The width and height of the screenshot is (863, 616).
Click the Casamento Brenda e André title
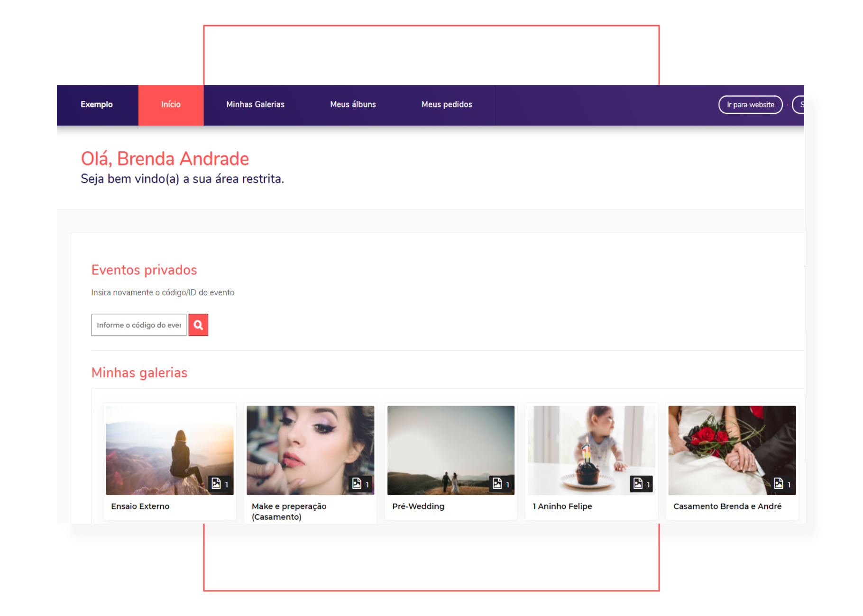point(727,507)
